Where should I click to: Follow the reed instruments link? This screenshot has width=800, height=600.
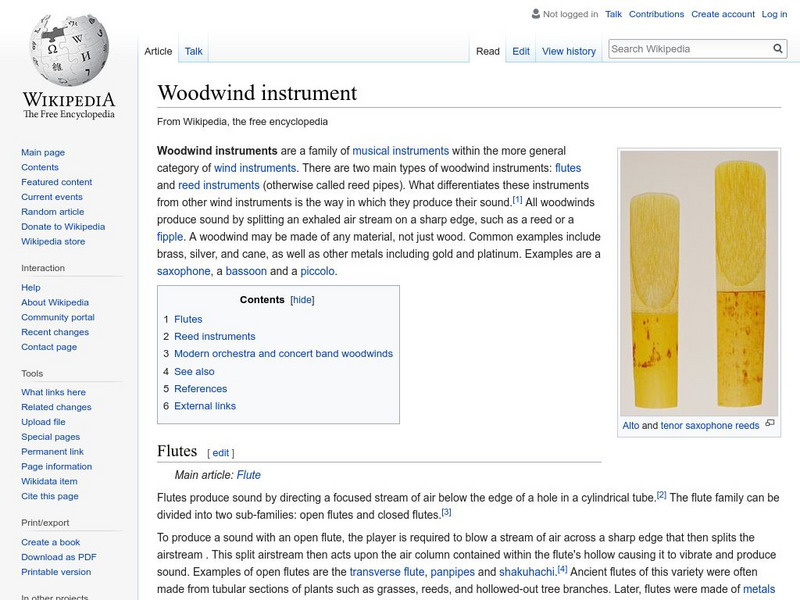coord(219,185)
